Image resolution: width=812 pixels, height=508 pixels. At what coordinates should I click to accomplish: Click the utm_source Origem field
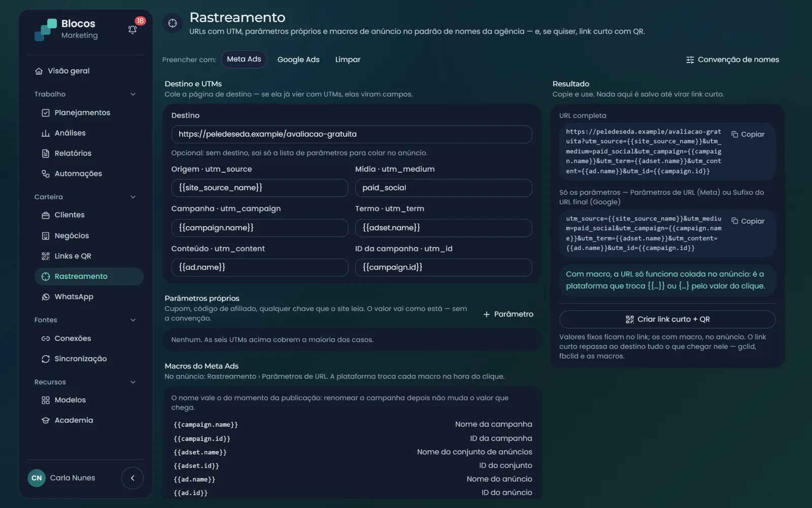point(260,187)
